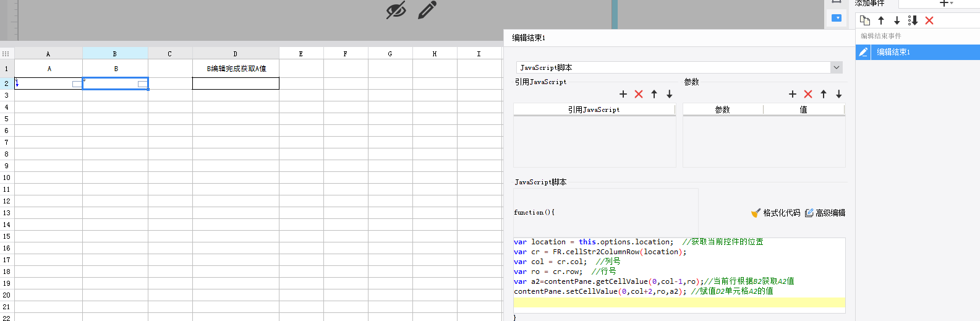The height and width of the screenshot is (321, 980).
Task: Sort events with the dotted arrow icon
Action: pos(913,20)
